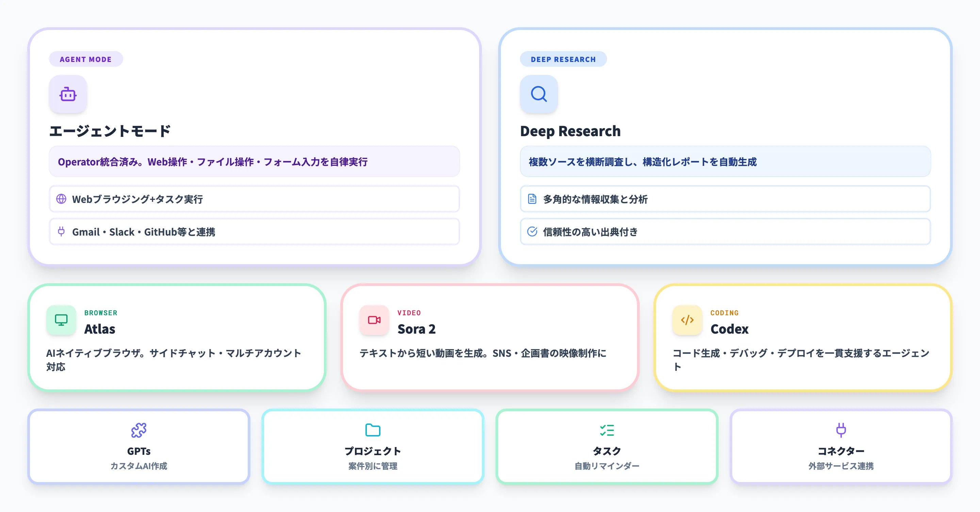Viewport: 980px width, 512px height.
Task: Click the Sora 2 heading
Action: tap(416, 329)
